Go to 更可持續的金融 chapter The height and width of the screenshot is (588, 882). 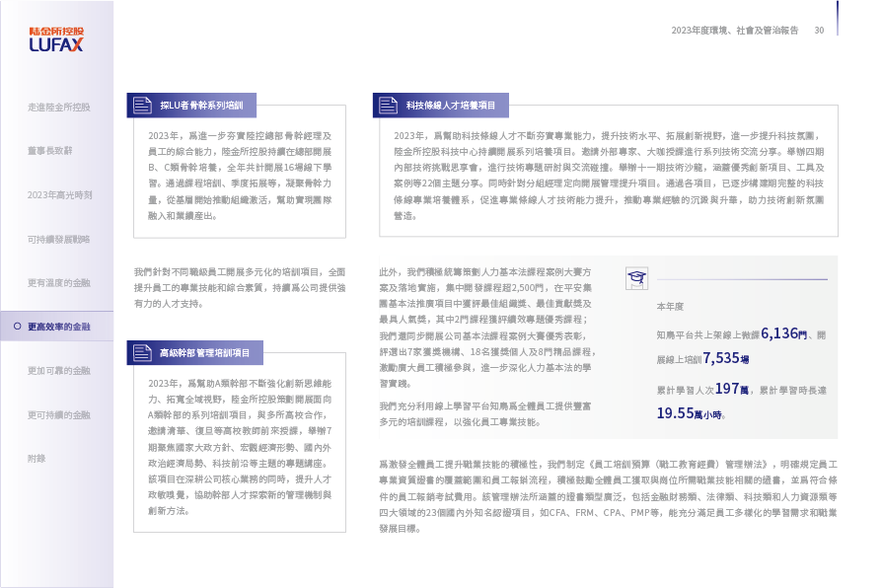point(59,415)
